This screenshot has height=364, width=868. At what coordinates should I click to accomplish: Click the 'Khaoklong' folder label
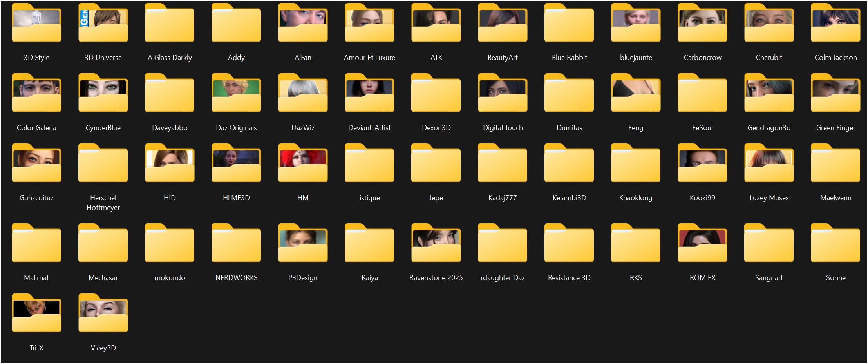(x=636, y=198)
